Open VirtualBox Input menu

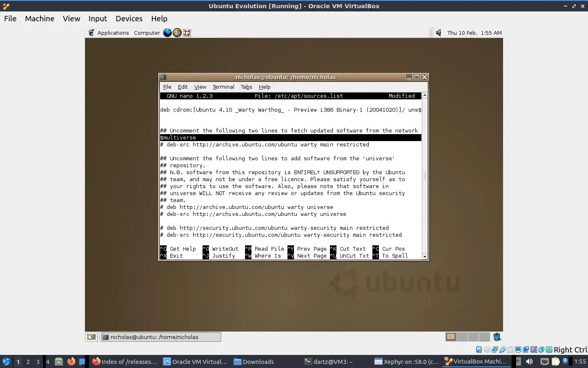click(98, 18)
